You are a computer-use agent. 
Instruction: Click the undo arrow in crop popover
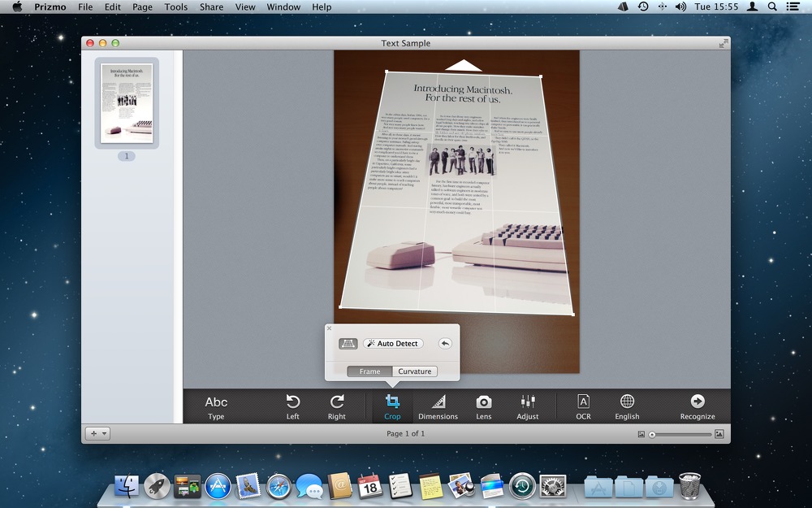445,343
